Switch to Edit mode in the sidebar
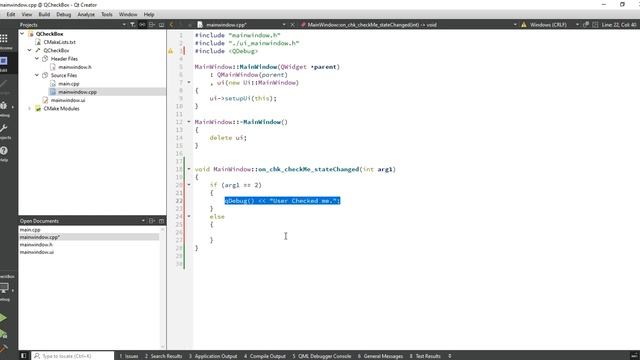This screenshot has height=360, width=640. coord(4,63)
